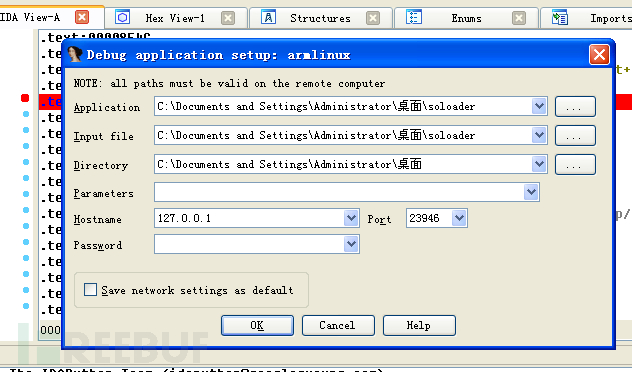Close the IDA View-A tab
Image resolution: width=632 pixels, height=372 pixels.
pos(82,17)
